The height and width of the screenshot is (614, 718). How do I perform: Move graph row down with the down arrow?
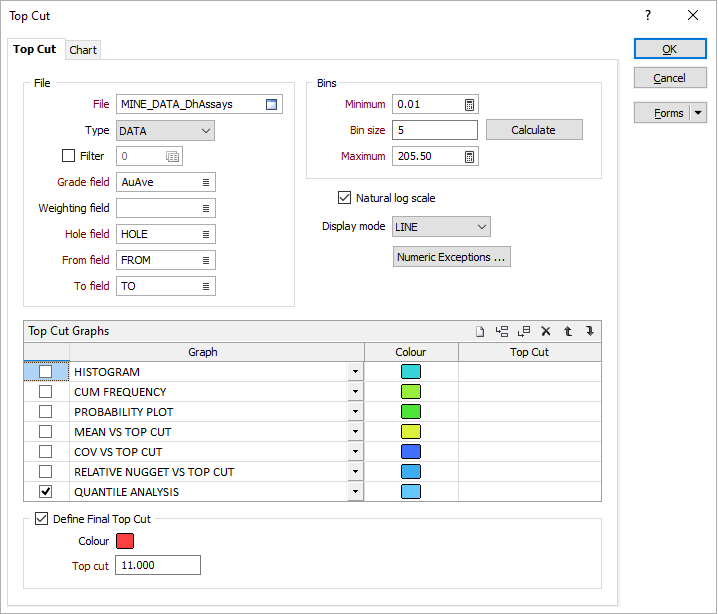click(590, 331)
